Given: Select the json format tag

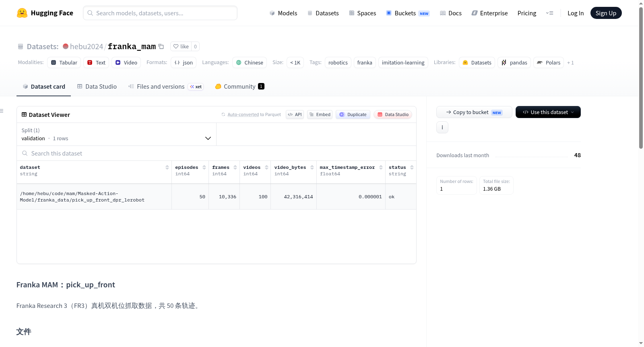Looking at the screenshot, I should tap(184, 62).
